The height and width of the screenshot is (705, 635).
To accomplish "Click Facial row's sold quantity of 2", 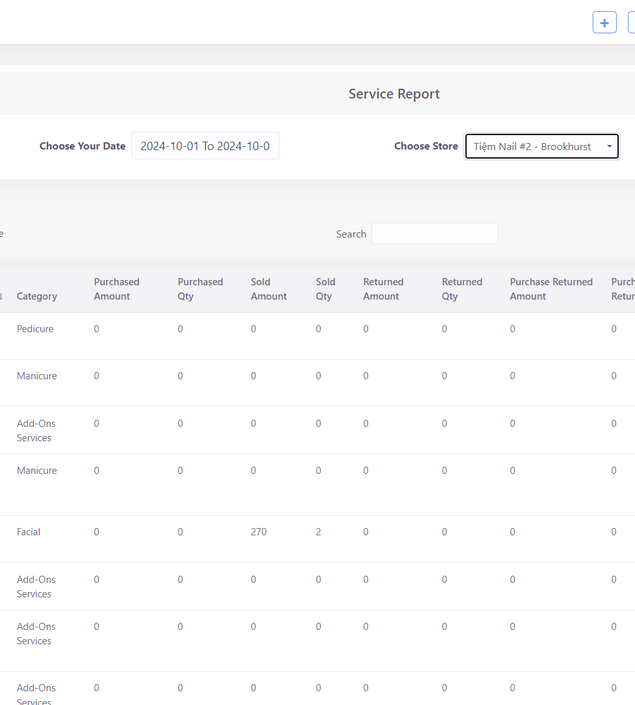I will pyautogui.click(x=318, y=532).
